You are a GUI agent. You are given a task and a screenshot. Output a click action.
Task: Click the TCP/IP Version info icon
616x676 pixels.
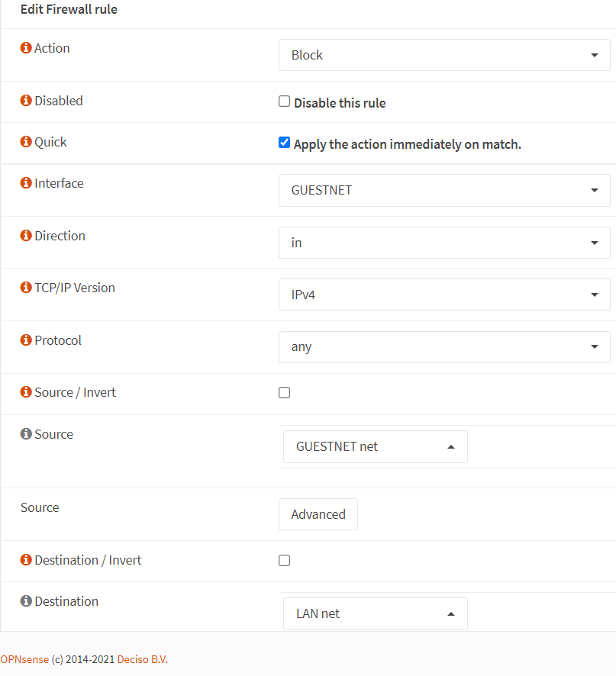[26, 288]
